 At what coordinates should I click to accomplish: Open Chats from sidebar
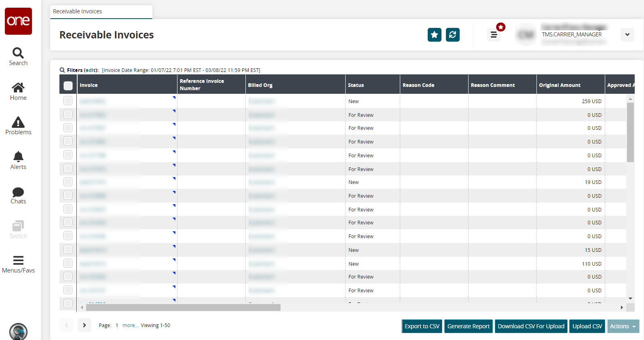point(18,195)
